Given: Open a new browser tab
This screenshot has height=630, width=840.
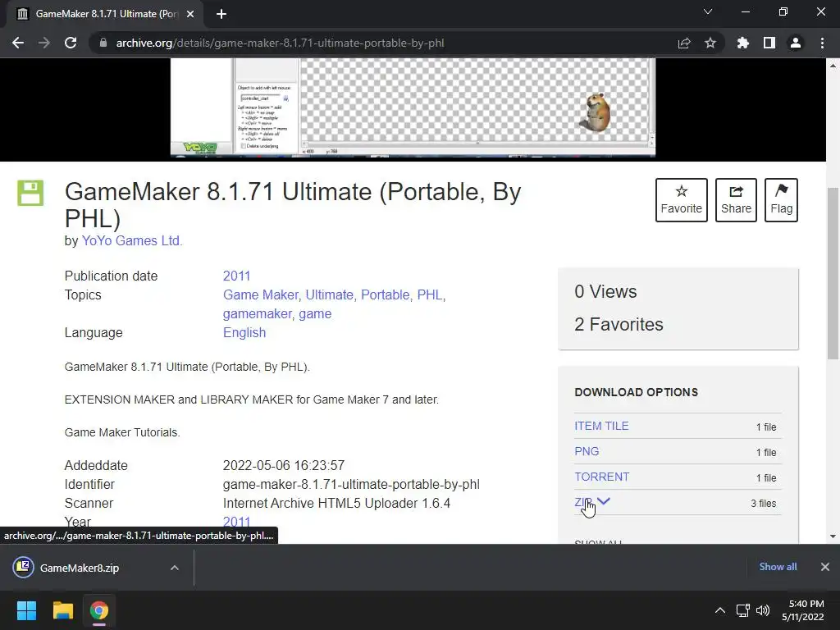Looking at the screenshot, I should point(221,14).
